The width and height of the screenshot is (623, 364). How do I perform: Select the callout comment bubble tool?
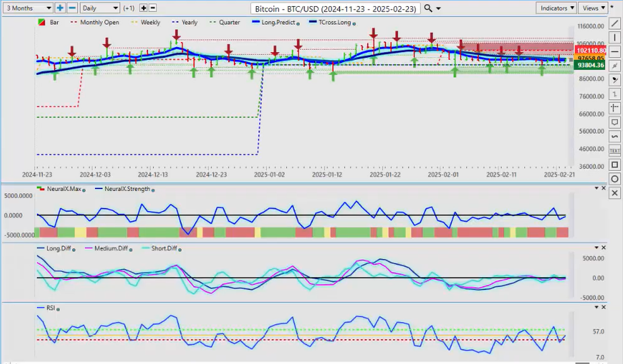pyautogui.click(x=615, y=122)
